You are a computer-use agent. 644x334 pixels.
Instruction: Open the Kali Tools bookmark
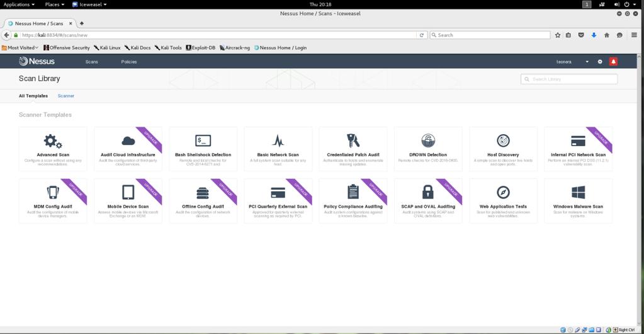[168, 48]
